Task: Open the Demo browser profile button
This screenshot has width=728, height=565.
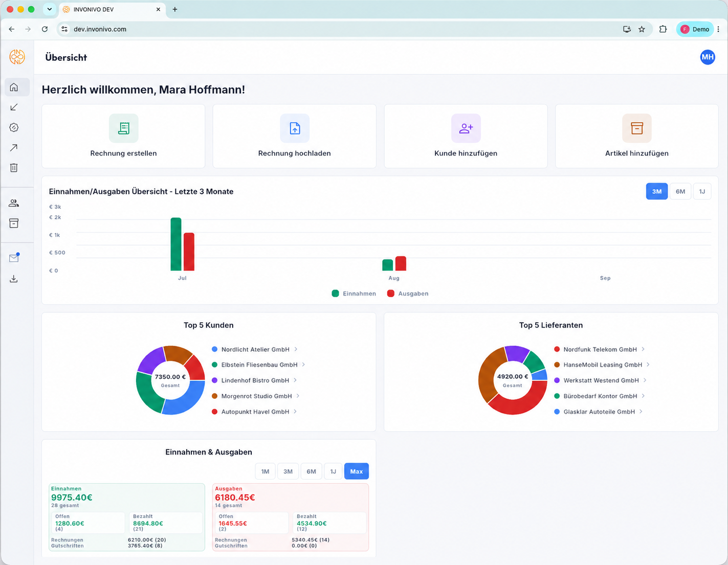Action: (x=695, y=29)
